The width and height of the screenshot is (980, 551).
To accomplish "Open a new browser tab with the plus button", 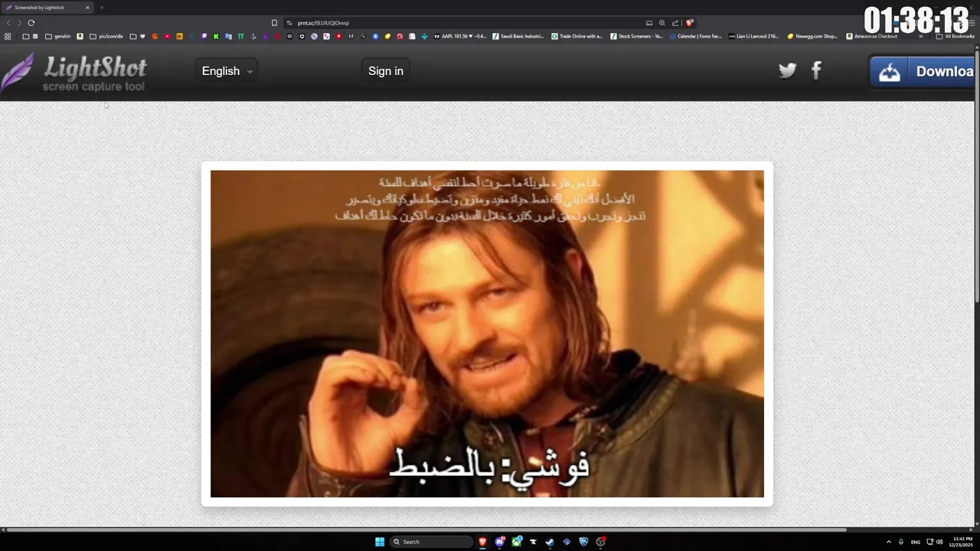I will point(101,8).
